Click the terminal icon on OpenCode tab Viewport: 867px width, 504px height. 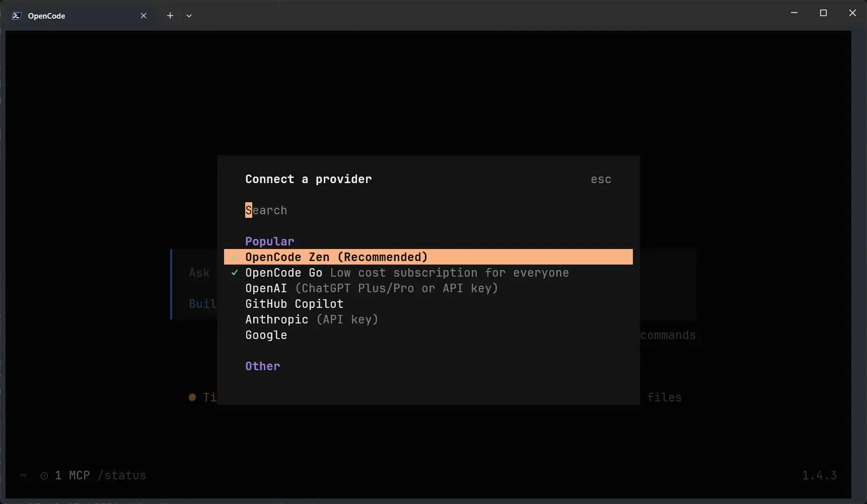17,16
